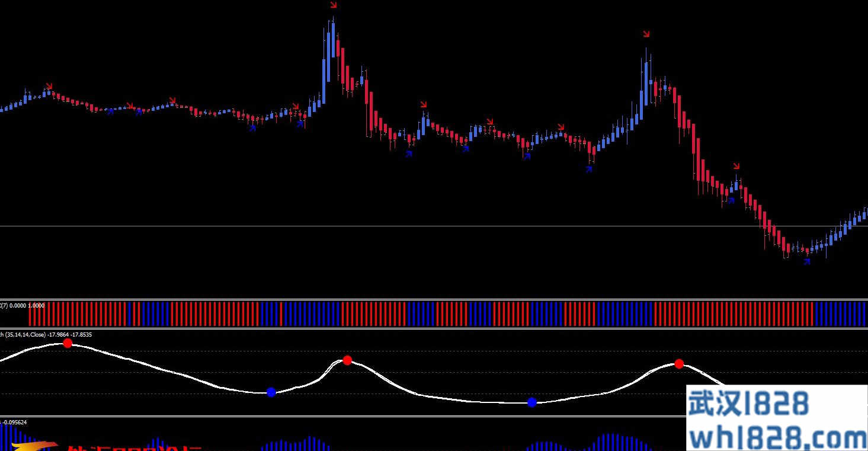Click the blue buy arrow under the lowest candles

pos(806,261)
